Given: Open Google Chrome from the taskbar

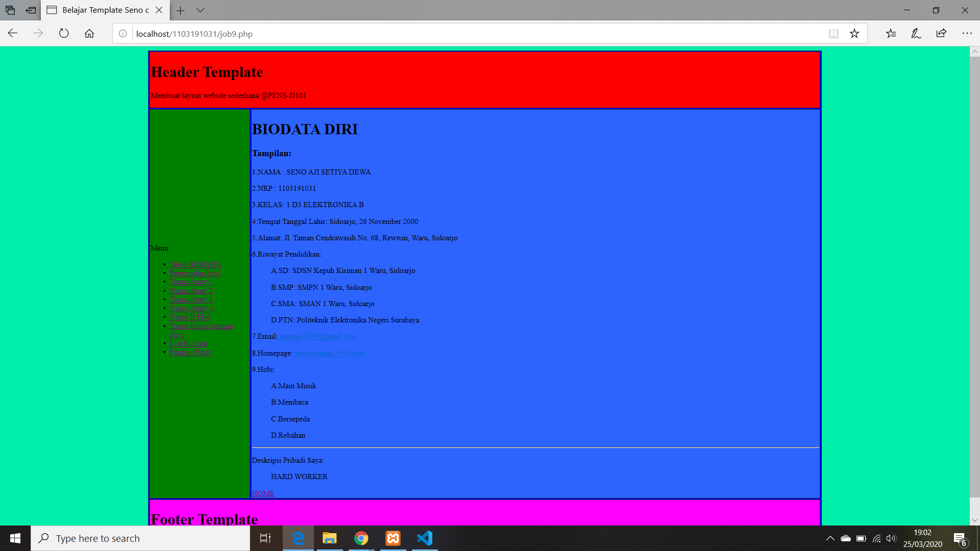Looking at the screenshot, I should coord(361,538).
